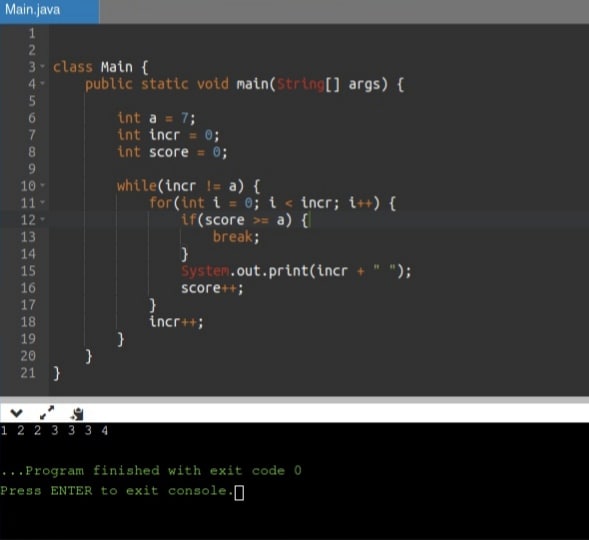Click line number 21 in the gutter
This screenshot has width=589, height=540.
click(28, 373)
